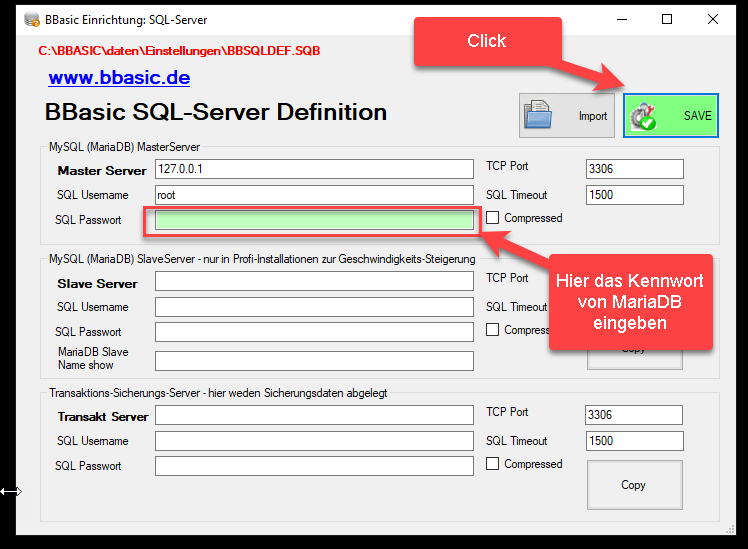Focus the Master Server address field
This screenshot has height=549, width=748.
pos(314,169)
